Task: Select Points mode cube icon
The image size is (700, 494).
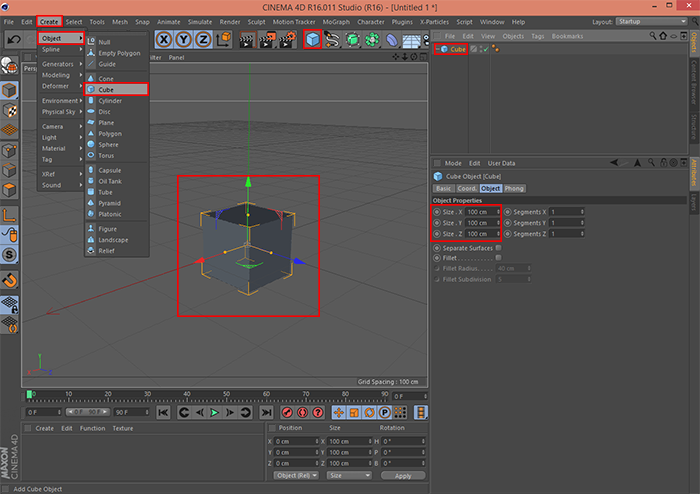Action: [9, 150]
